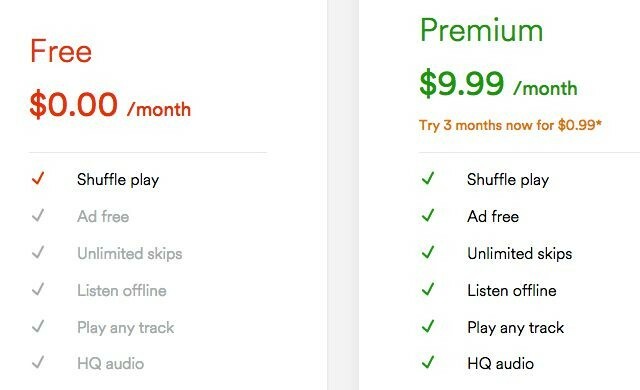Click the Premium HQ audio feature text

[500, 363]
